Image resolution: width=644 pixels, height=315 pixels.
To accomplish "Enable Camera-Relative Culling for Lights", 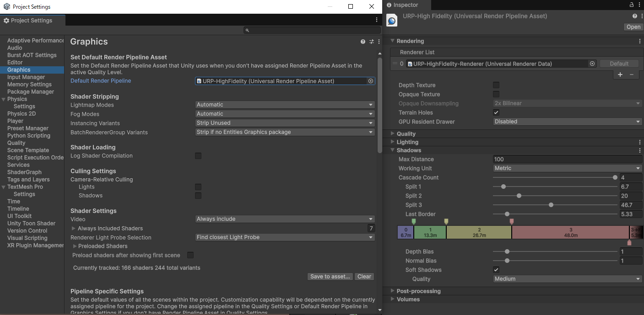I will [x=198, y=187].
